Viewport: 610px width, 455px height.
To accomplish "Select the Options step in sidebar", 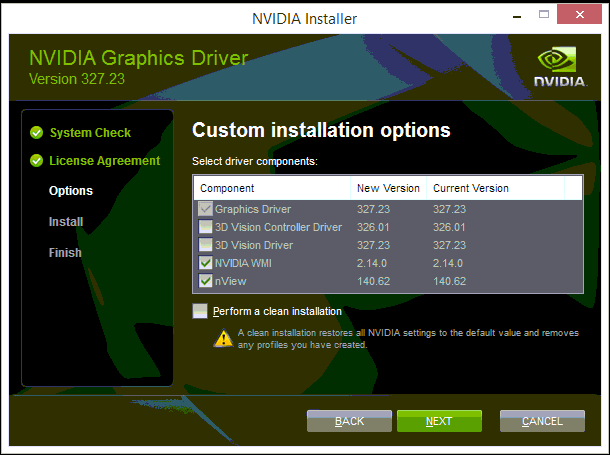I will [x=71, y=191].
